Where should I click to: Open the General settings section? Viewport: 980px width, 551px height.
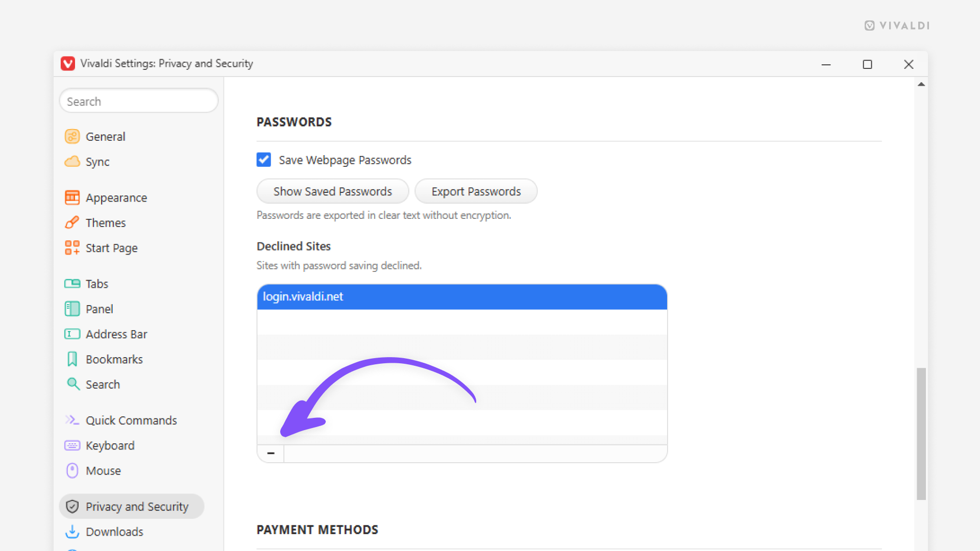105,137
